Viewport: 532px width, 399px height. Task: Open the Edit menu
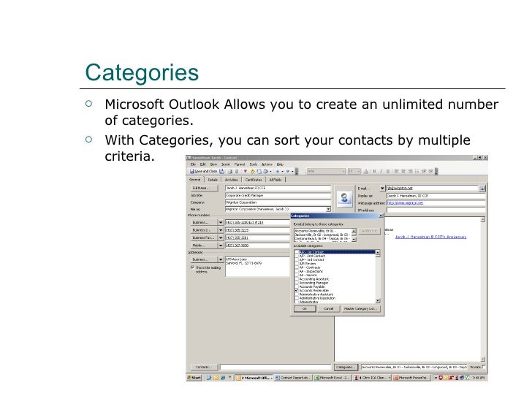pos(203,164)
